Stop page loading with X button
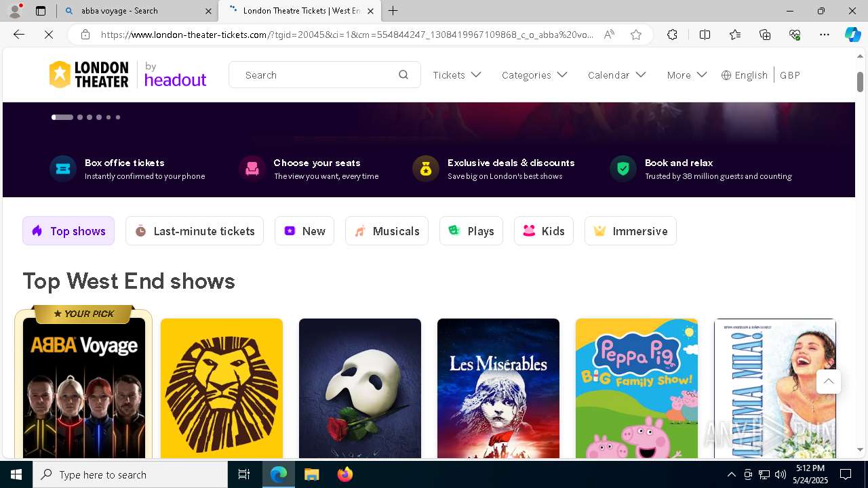The height and width of the screenshot is (488, 868). point(49,35)
